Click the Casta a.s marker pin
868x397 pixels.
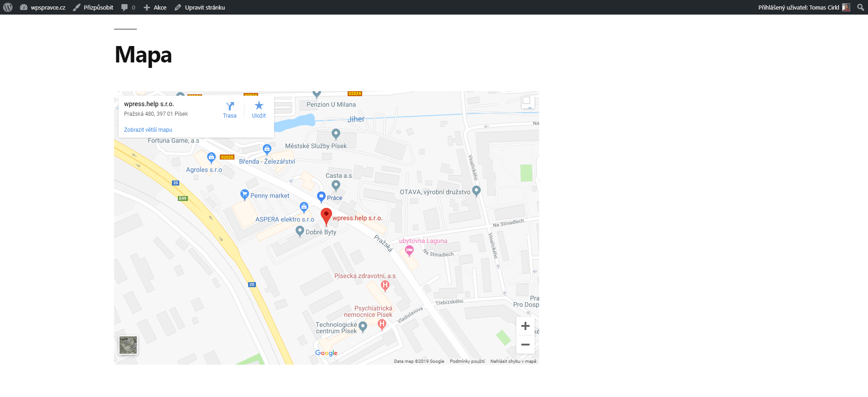(x=336, y=186)
